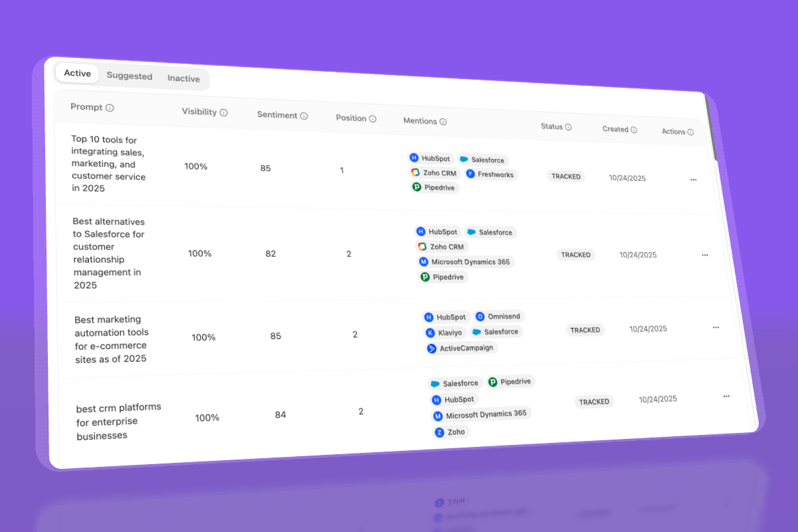Click the TRACKED status chip in the first row
The width and height of the screenshot is (798, 532).
(566, 176)
